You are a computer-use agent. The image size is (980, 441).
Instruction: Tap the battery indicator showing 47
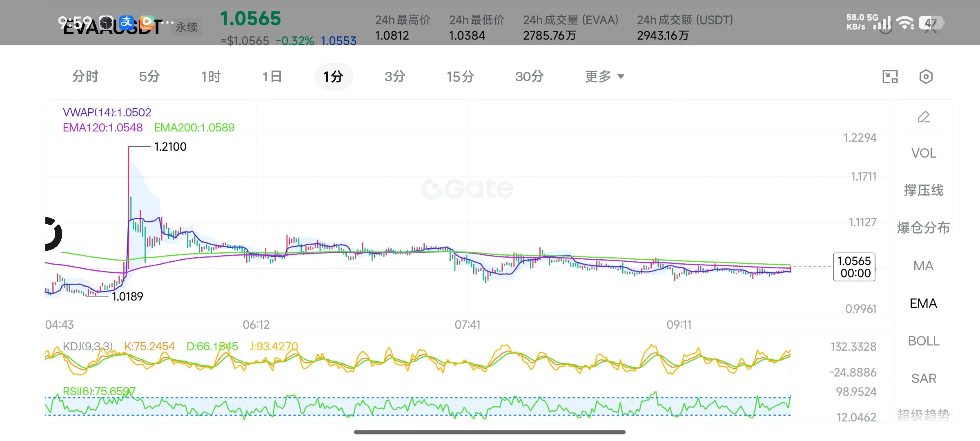pyautogui.click(x=931, y=23)
